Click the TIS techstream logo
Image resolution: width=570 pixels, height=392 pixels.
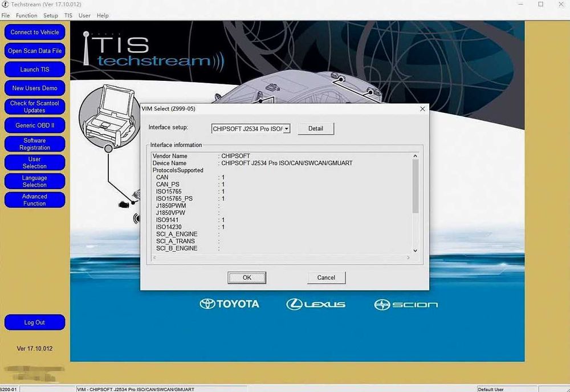coord(153,50)
